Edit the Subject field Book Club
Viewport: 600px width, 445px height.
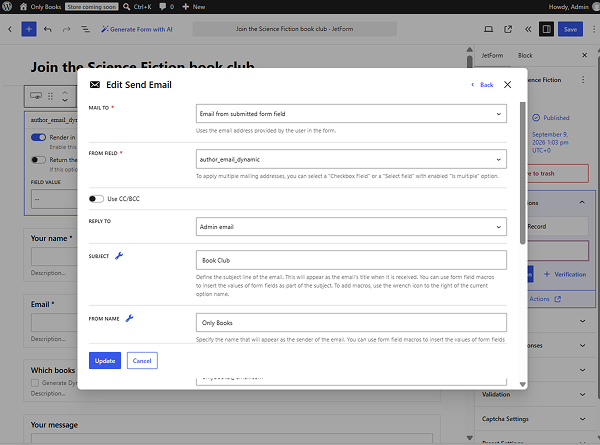(x=351, y=260)
